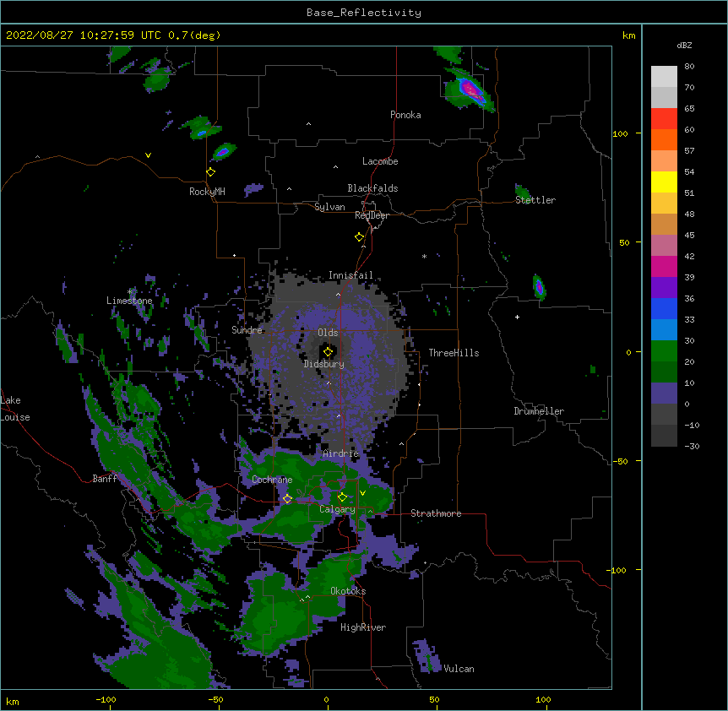Click the Cochrane city label
Viewport: 728px width, 711px height.
pyautogui.click(x=272, y=480)
